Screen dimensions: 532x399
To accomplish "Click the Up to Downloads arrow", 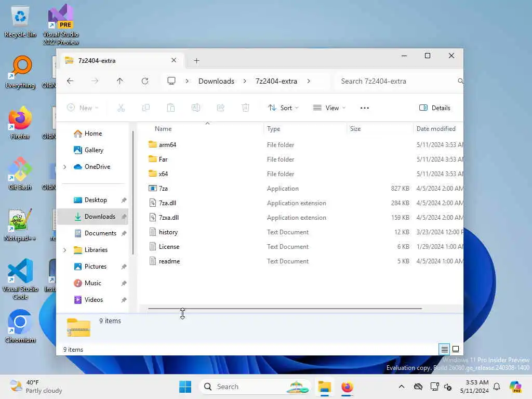I will [120, 81].
